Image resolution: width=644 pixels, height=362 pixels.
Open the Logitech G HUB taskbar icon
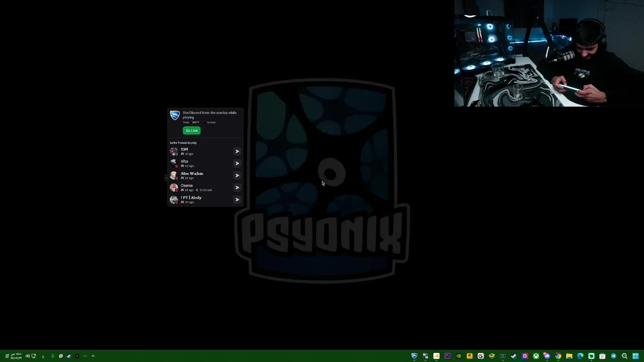pos(480,356)
